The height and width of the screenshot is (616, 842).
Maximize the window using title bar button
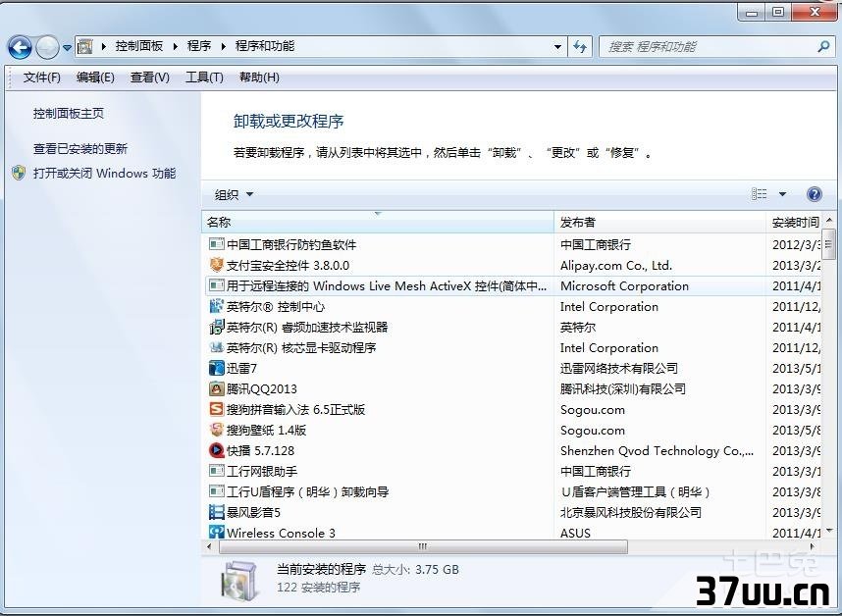778,12
